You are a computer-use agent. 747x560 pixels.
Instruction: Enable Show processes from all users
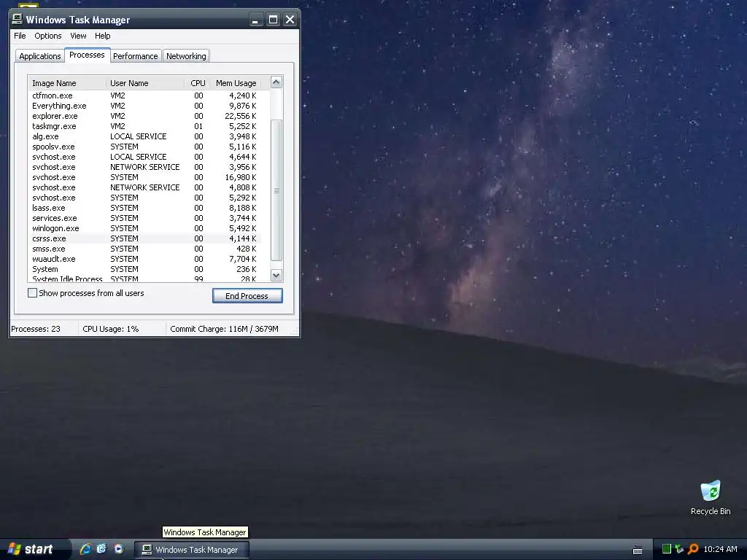[x=32, y=293]
